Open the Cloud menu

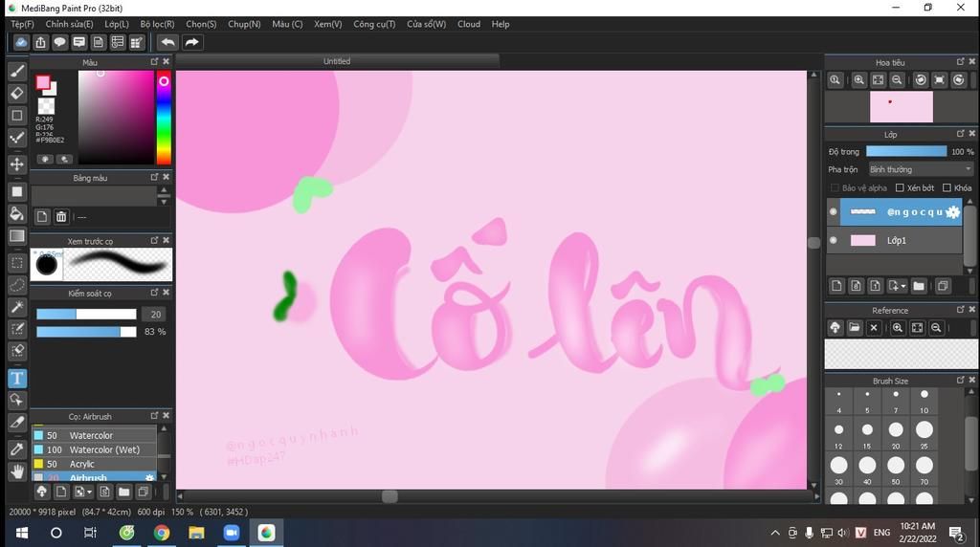469,24
